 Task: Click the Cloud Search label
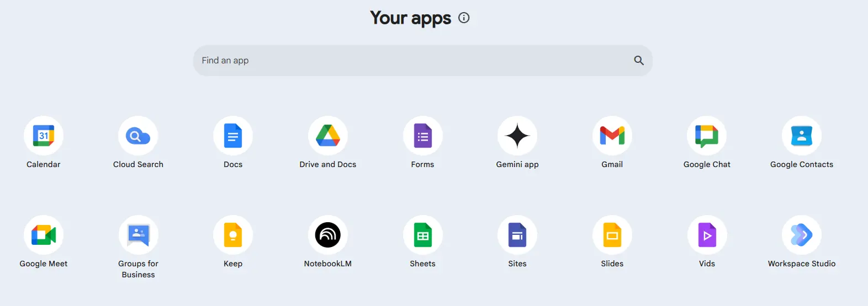point(138,164)
